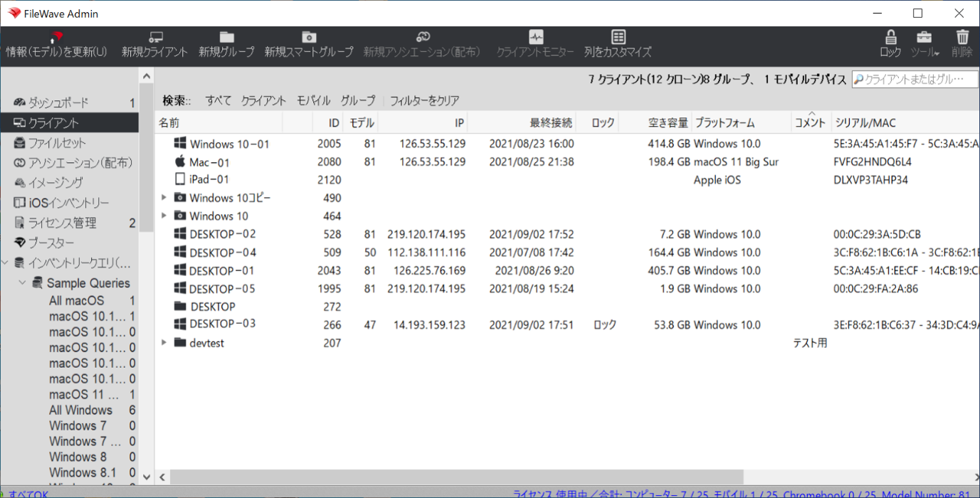Image resolution: width=980 pixels, height=498 pixels.
Task: Click the Apple icon for Mac-01
Action: tap(180, 161)
